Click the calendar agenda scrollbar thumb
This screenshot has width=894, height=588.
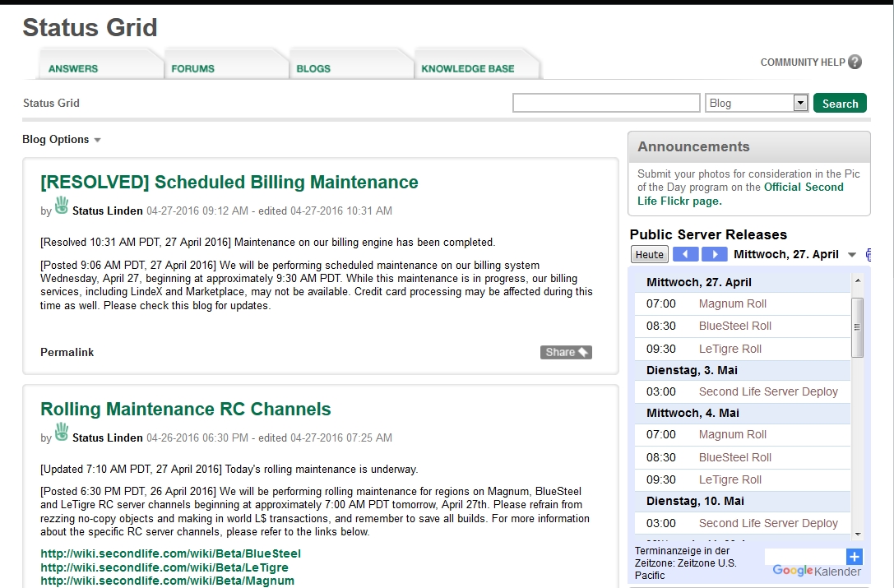[857, 327]
